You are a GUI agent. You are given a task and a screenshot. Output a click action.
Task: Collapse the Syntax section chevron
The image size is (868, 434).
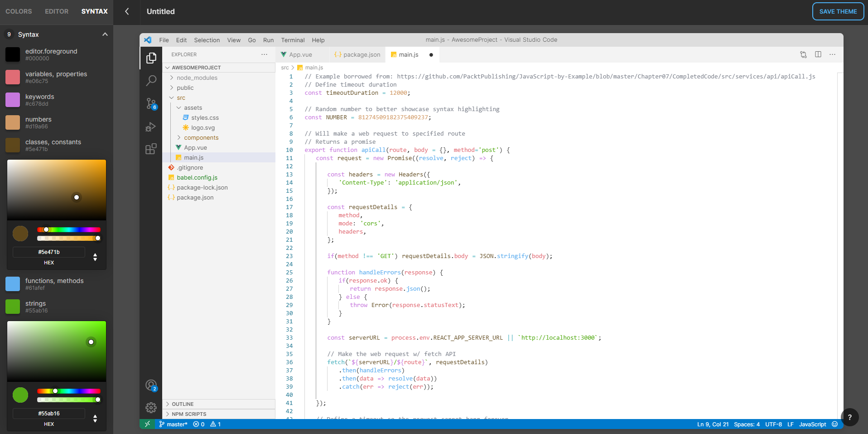105,34
